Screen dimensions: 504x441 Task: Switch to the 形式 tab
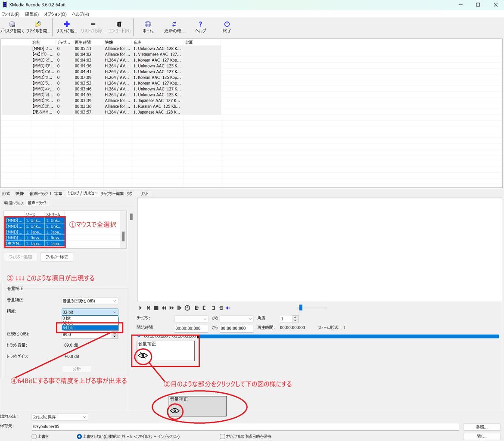(6, 193)
